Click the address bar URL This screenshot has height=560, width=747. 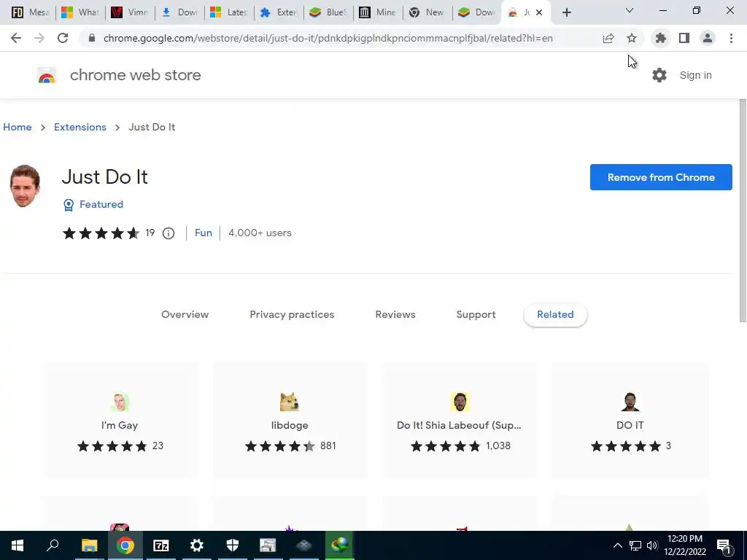(x=328, y=38)
